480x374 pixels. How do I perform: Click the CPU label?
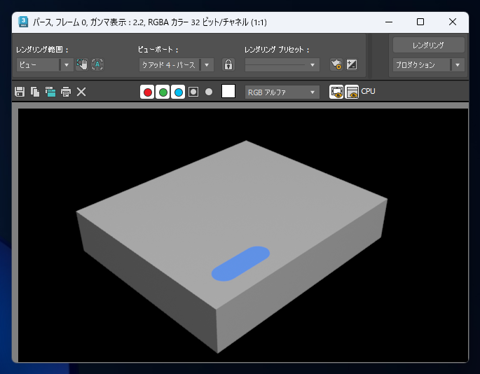click(x=368, y=91)
